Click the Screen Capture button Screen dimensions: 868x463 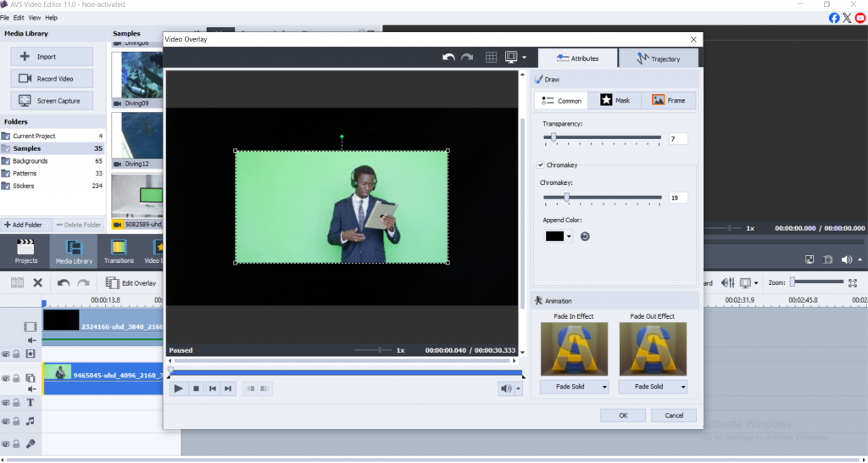point(52,101)
